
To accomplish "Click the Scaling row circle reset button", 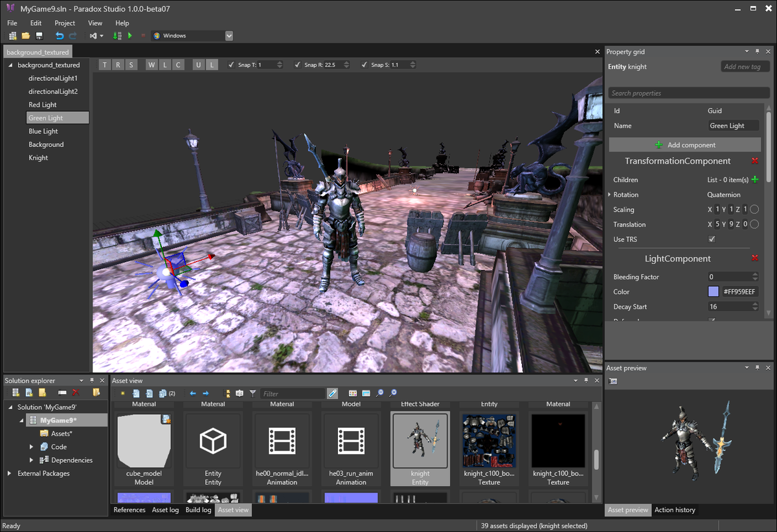I will coord(754,210).
